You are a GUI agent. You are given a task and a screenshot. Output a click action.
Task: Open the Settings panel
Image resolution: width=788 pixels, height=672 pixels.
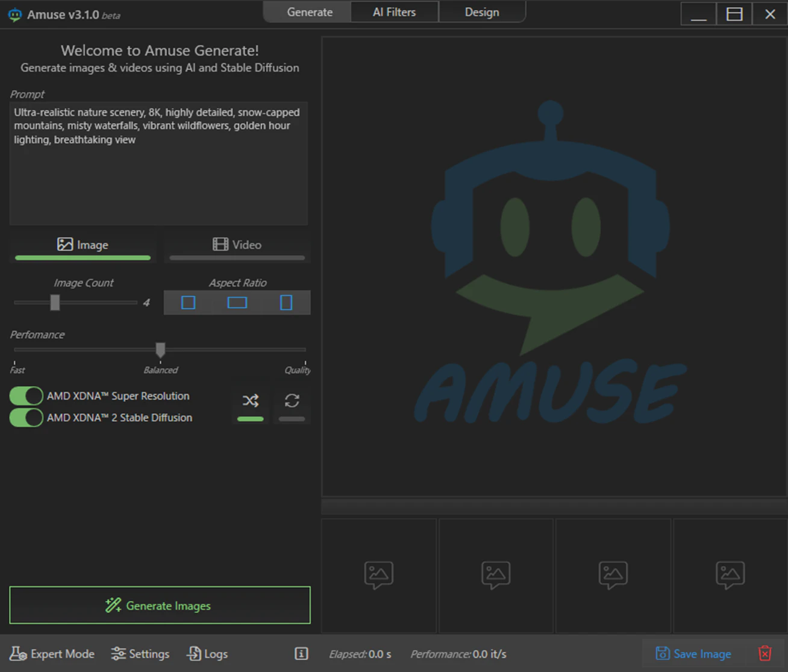point(140,654)
